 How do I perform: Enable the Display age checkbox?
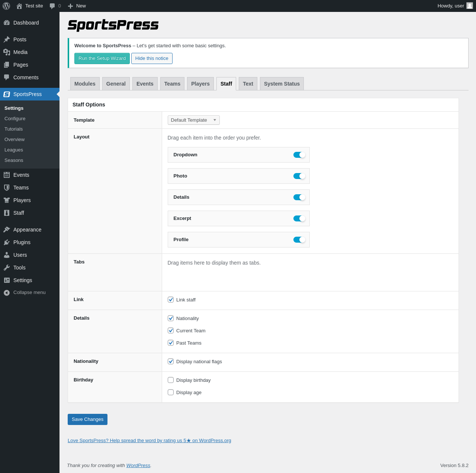click(x=171, y=392)
